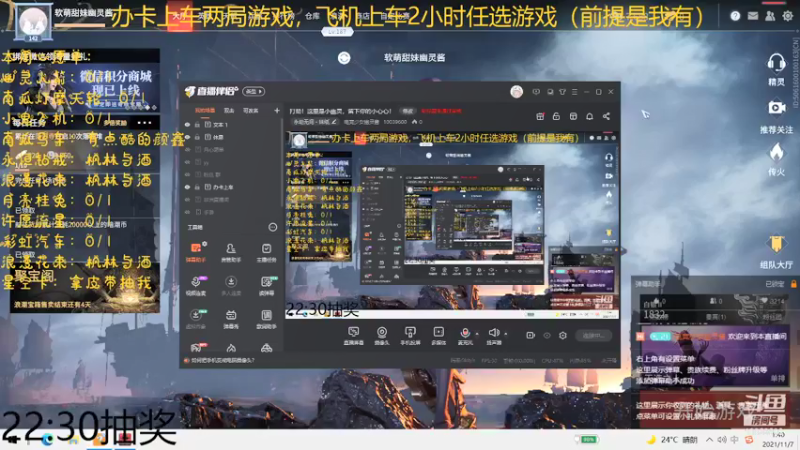Expand the hidden system tray icons chevron

click(709, 439)
